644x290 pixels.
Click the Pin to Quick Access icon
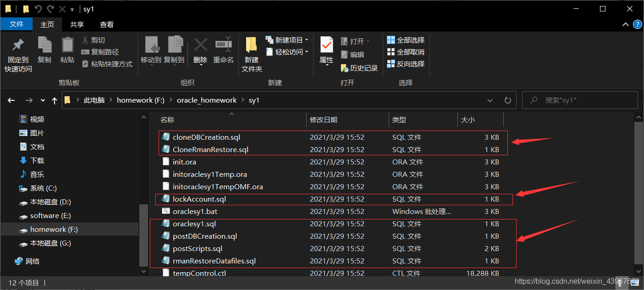pyautogui.click(x=18, y=45)
